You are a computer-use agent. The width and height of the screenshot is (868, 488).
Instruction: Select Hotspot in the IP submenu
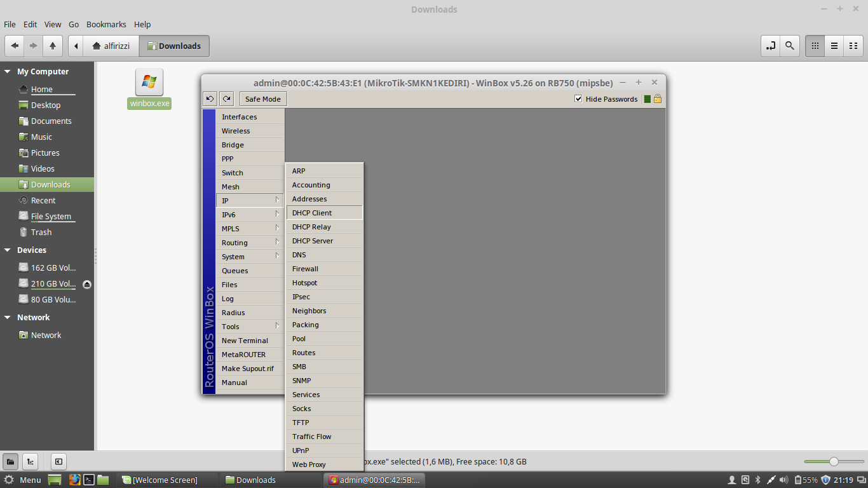[325, 283]
